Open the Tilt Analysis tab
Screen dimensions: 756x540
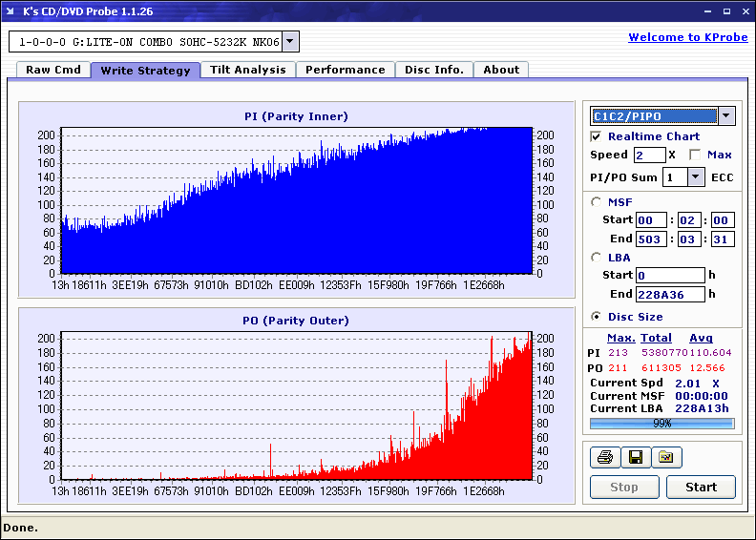click(x=248, y=70)
